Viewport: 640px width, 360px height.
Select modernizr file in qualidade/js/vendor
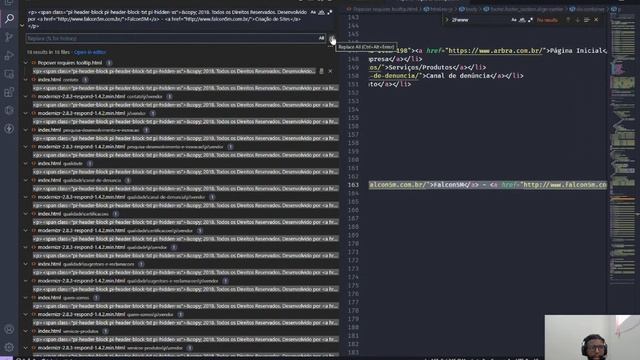(102, 247)
